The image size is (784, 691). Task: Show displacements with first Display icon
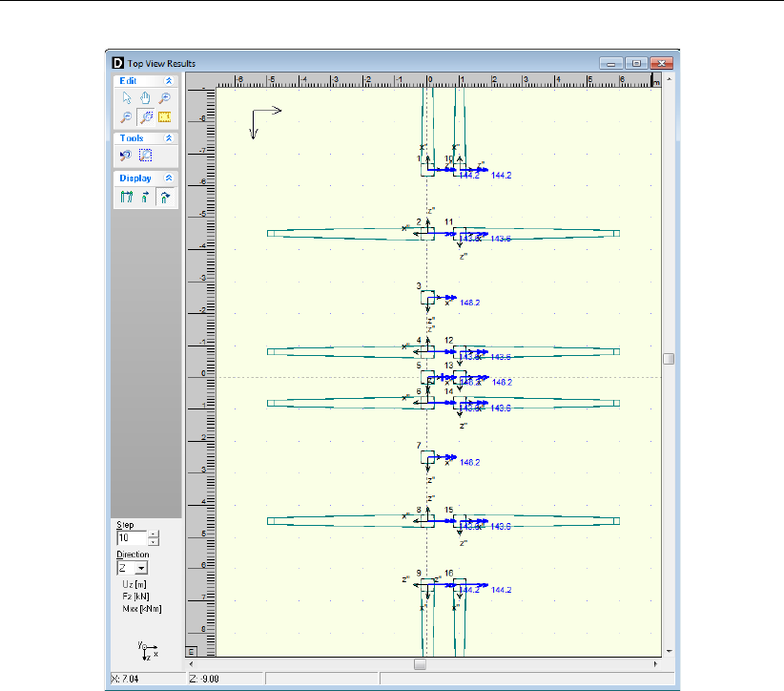point(127,198)
